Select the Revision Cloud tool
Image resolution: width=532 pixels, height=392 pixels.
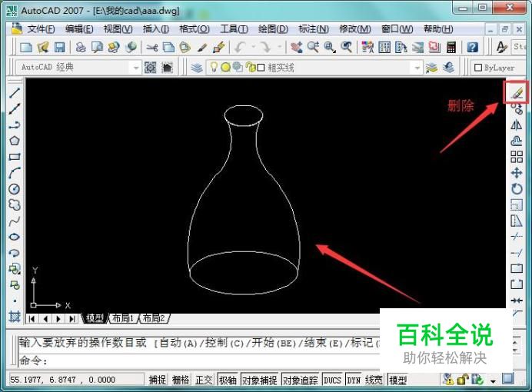tap(15, 204)
